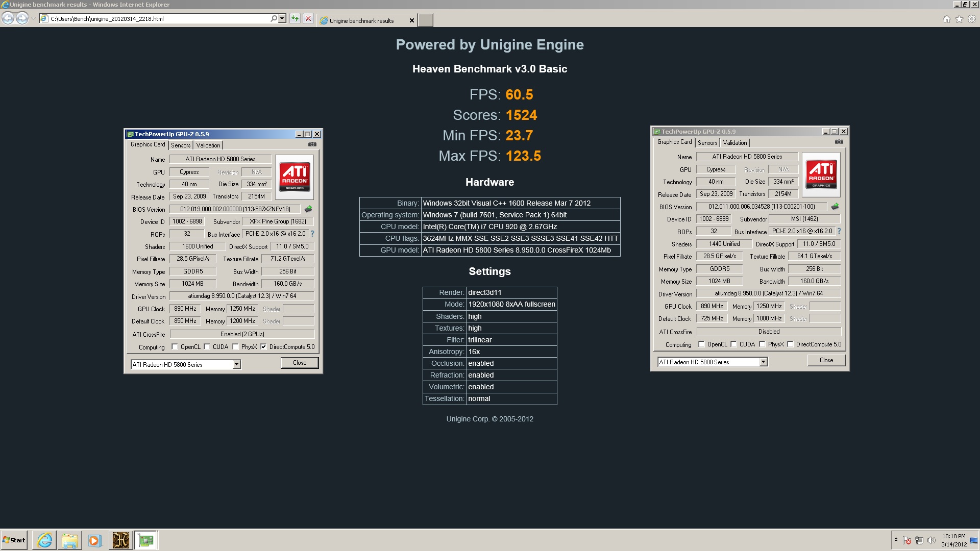Click the BIOS save chip icon in right GPU-Z window

click(835, 207)
